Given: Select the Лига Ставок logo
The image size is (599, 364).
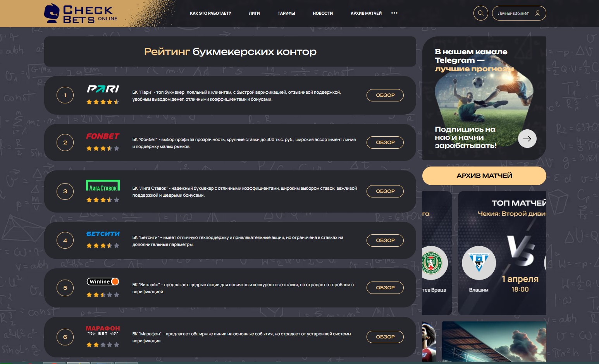Looking at the screenshot, I should [x=103, y=185].
